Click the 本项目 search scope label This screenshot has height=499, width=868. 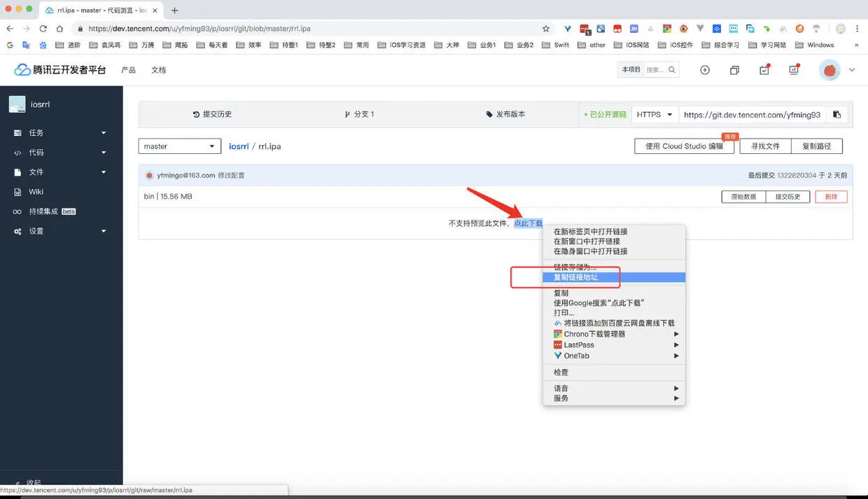[631, 70]
